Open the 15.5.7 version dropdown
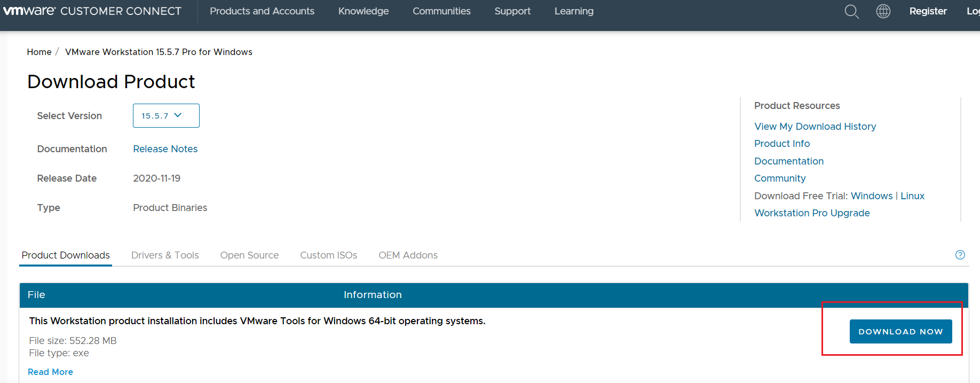 (166, 115)
